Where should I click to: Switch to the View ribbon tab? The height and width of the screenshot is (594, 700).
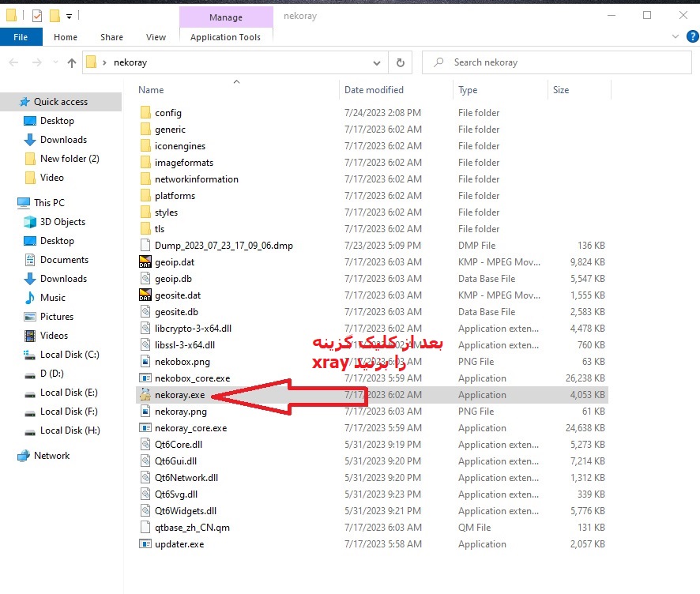click(x=156, y=36)
